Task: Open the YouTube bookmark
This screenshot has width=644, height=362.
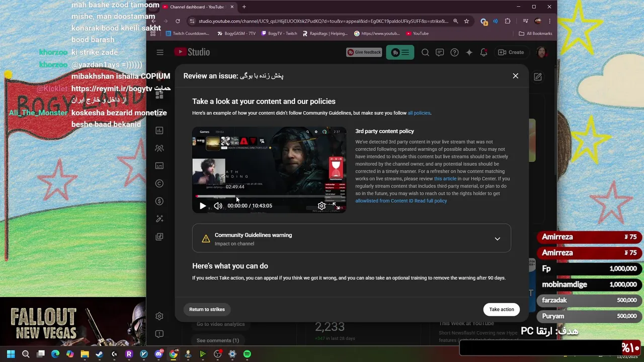Action: [x=417, y=34]
